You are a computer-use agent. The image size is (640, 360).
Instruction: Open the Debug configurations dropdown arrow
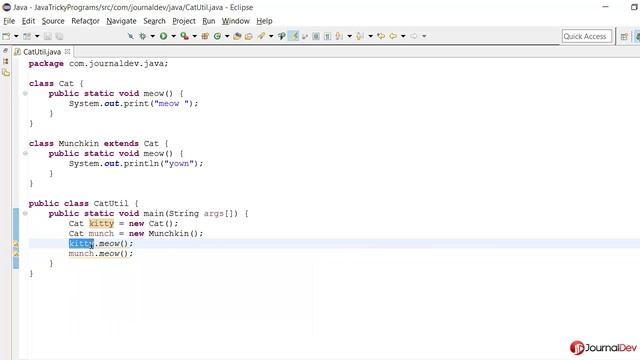153,36
